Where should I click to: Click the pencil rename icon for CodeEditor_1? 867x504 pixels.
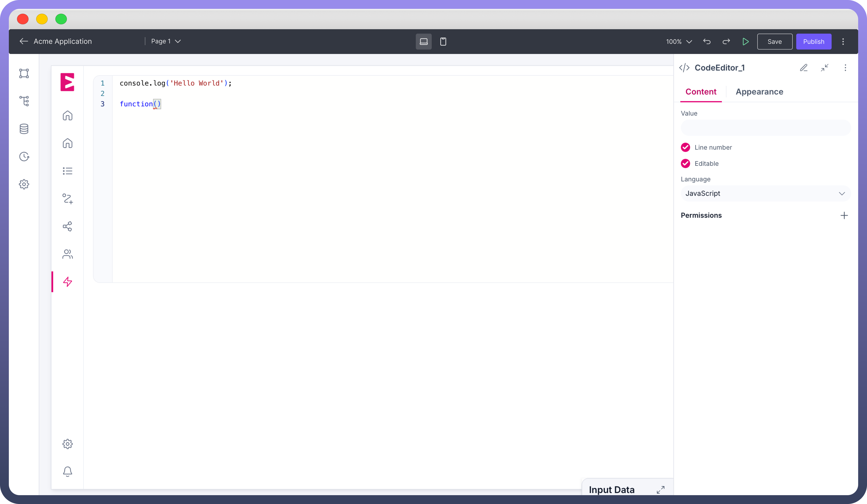tap(804, 68)
